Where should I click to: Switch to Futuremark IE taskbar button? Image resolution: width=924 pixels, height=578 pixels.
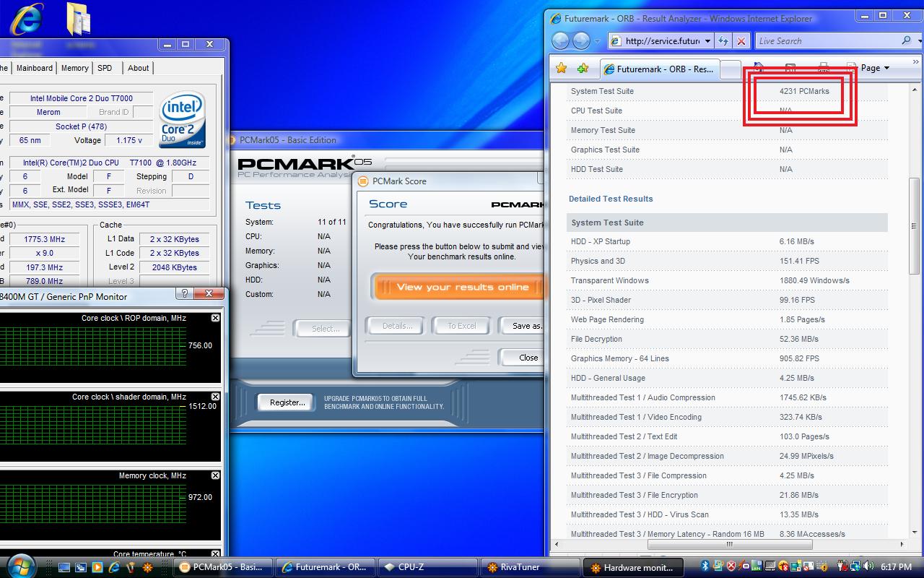click(326, 567)
